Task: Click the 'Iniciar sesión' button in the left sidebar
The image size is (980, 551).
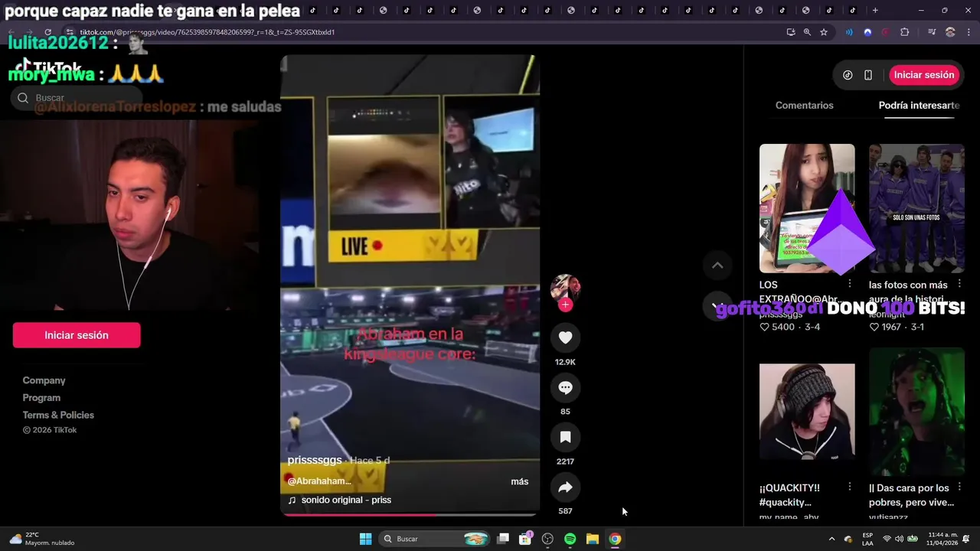Action: tap(77, 335)
